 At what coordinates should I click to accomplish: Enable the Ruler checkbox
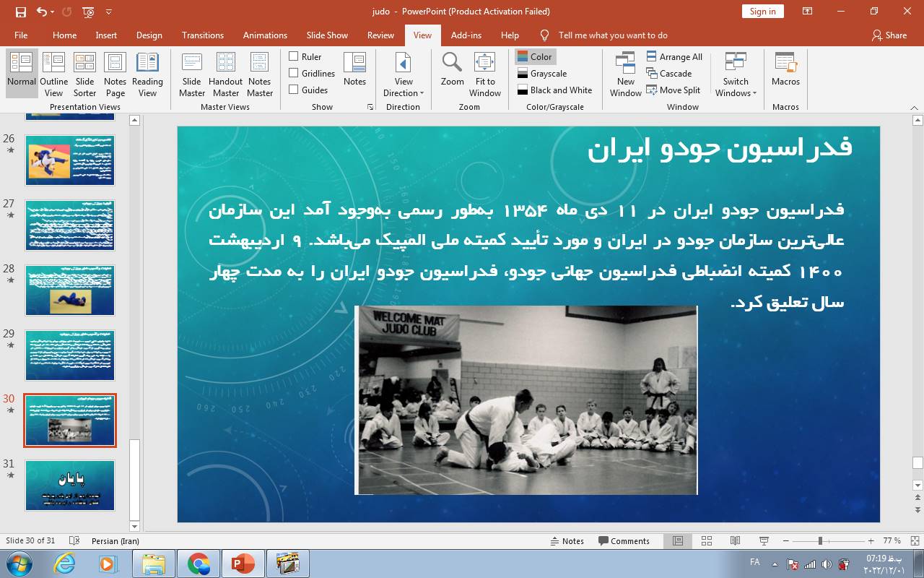pyautogui.click(x=294, y=56)
